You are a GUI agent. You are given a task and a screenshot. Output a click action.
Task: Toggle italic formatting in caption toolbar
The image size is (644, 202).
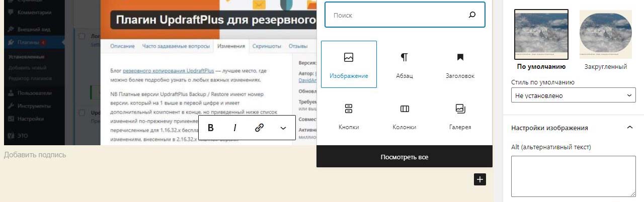click(x=235, y=128)
